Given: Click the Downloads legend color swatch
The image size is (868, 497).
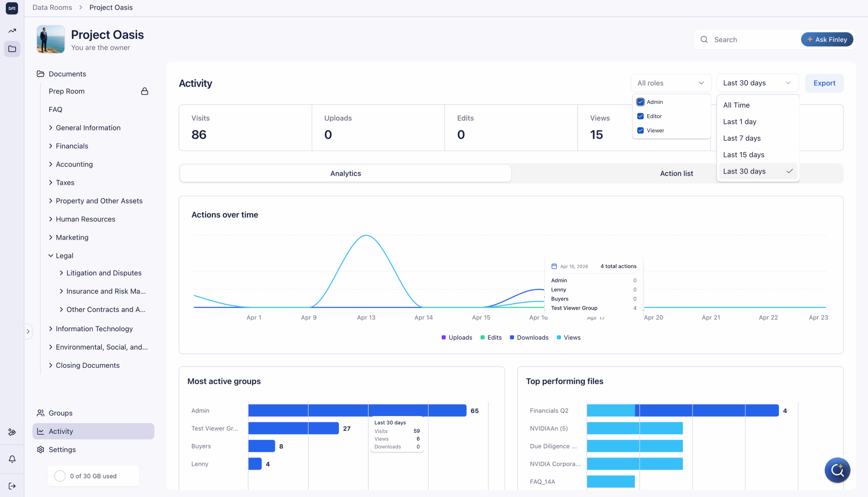Looking at the screenshot, I should (x=512, y=337).
